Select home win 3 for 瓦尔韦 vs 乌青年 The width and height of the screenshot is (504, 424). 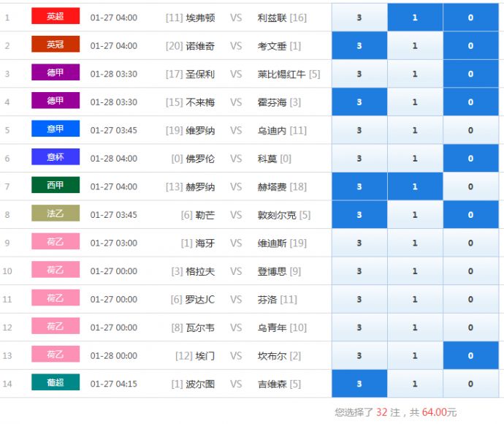[x=359, y=328]
